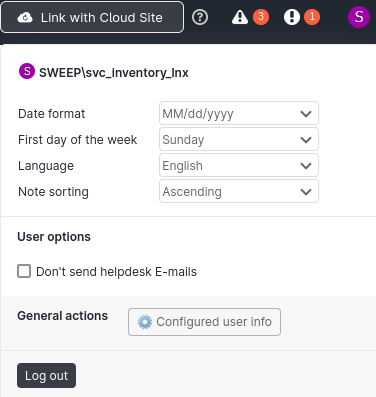Open the warning triangle alerts icon

[x=240, y=17]
